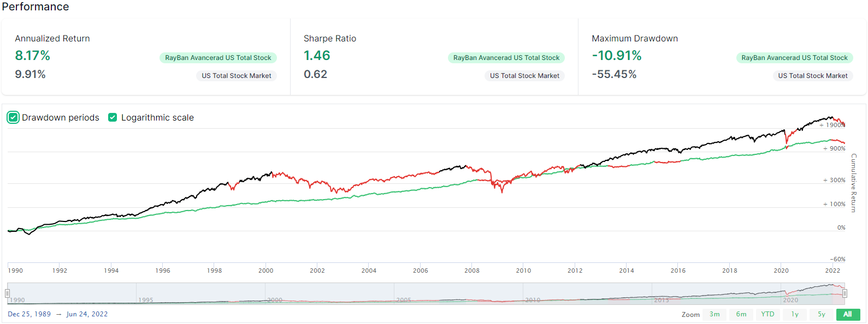Grab the left navigator range handle
This screenshot has width=868, height=324.
pos(7,293)
